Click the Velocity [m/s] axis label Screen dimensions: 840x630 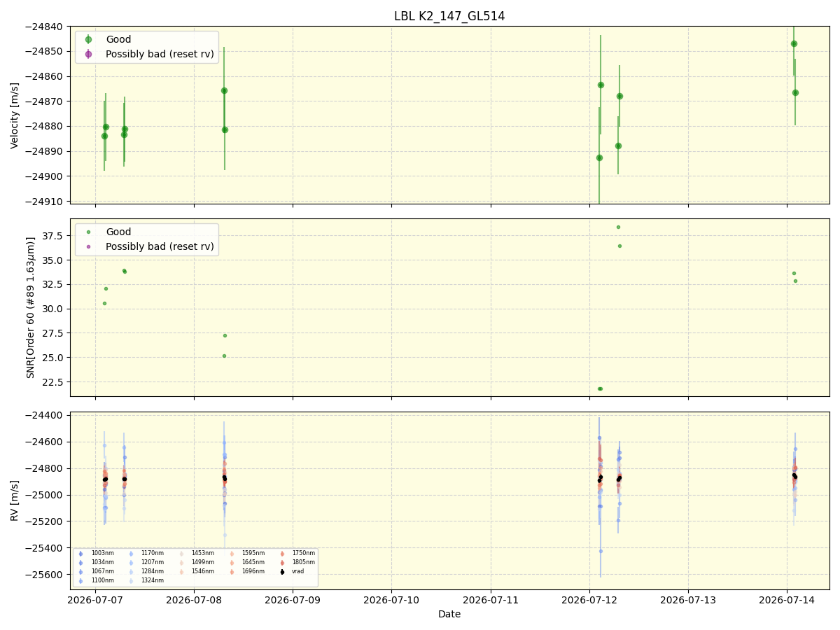(15, 115)
